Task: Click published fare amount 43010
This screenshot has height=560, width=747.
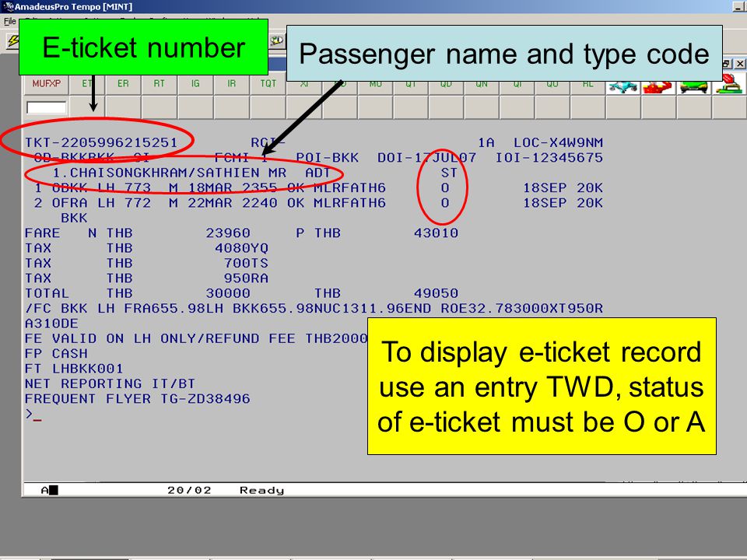Action: [436, 233]
